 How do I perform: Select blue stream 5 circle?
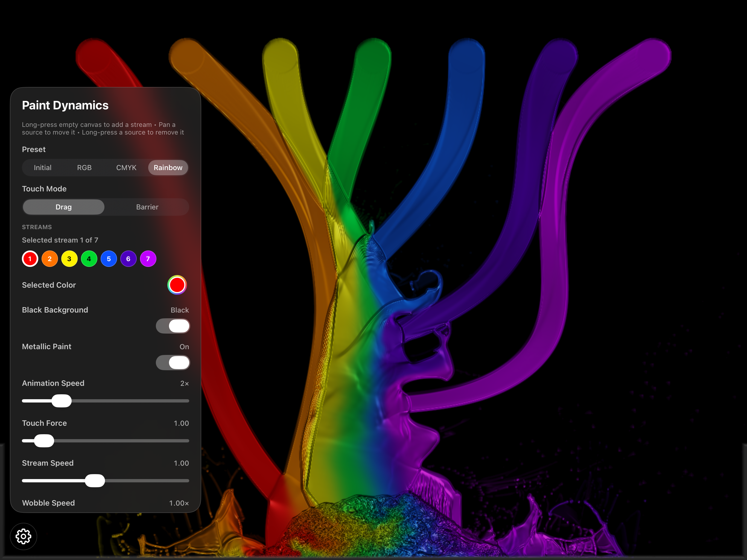(x=109, y=259)
